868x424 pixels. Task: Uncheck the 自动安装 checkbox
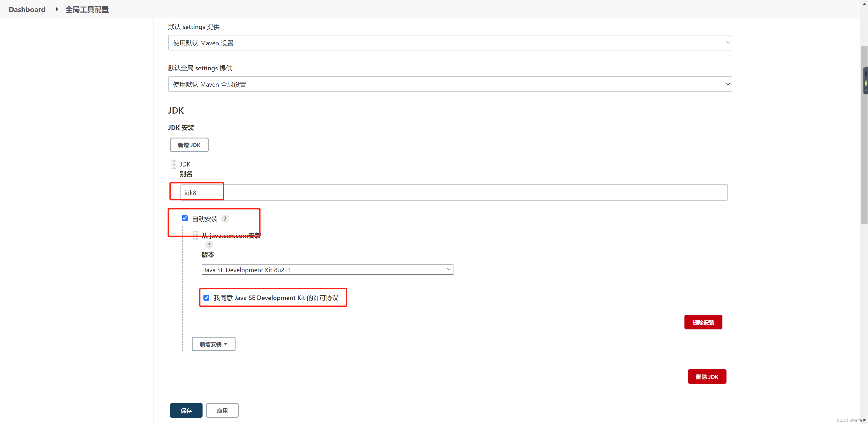click(185, 218)
